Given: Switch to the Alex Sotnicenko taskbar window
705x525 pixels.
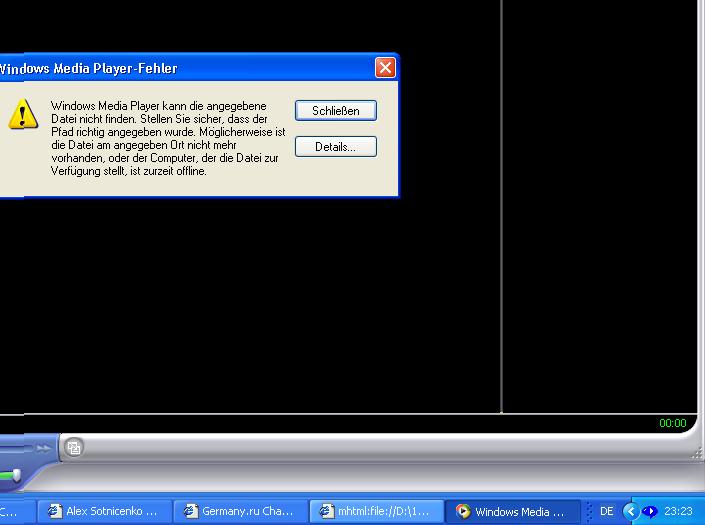Looking at the screenshot, I should pos(104,512).
